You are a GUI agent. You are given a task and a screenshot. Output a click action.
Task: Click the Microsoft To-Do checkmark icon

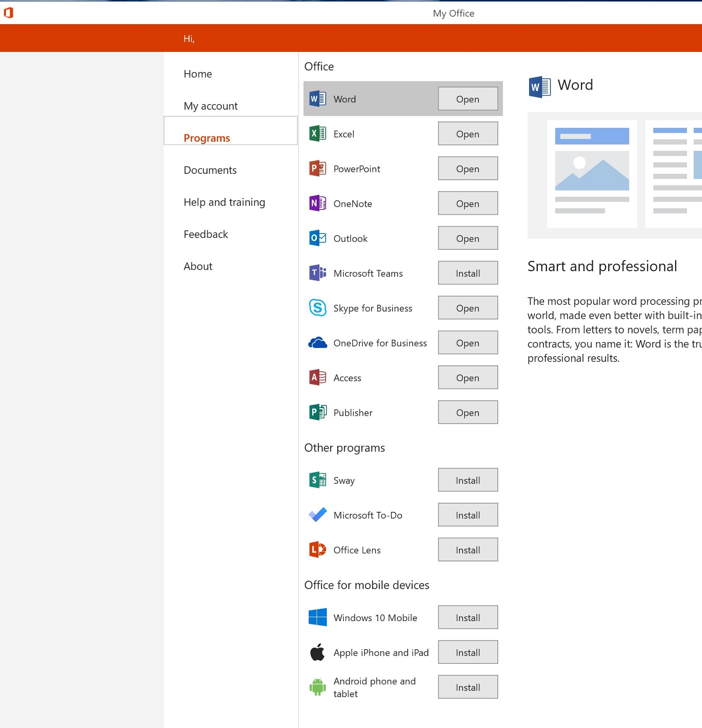pyautogui.click(x=318, y=515)
